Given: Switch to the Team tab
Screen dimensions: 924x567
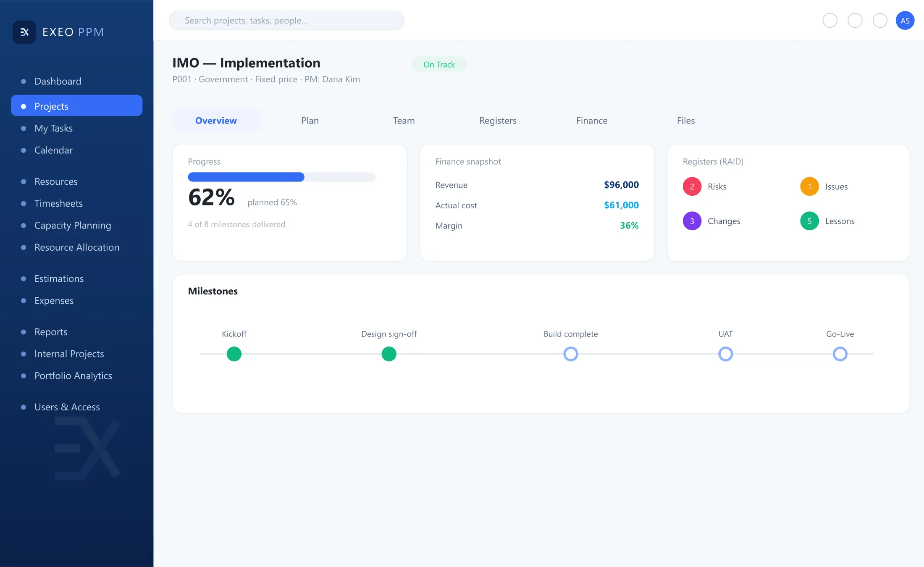Looking at the screenshot, I should pos(404,121).
